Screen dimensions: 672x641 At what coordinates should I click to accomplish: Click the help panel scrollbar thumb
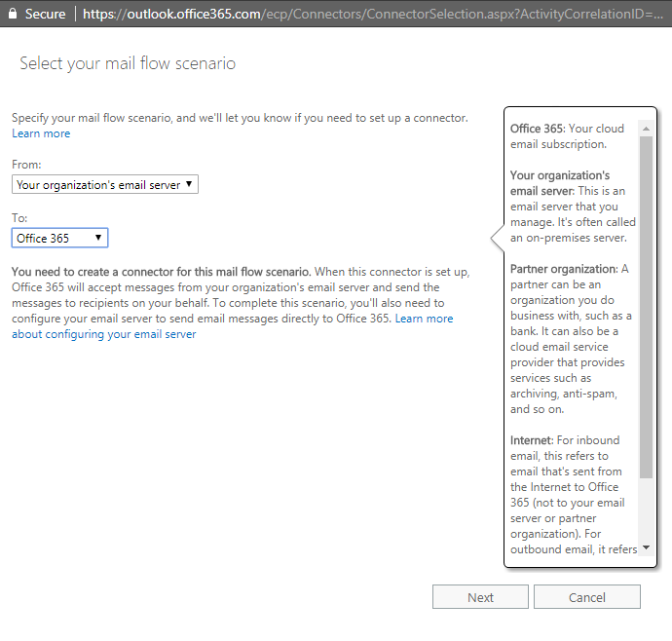[646, 307]
